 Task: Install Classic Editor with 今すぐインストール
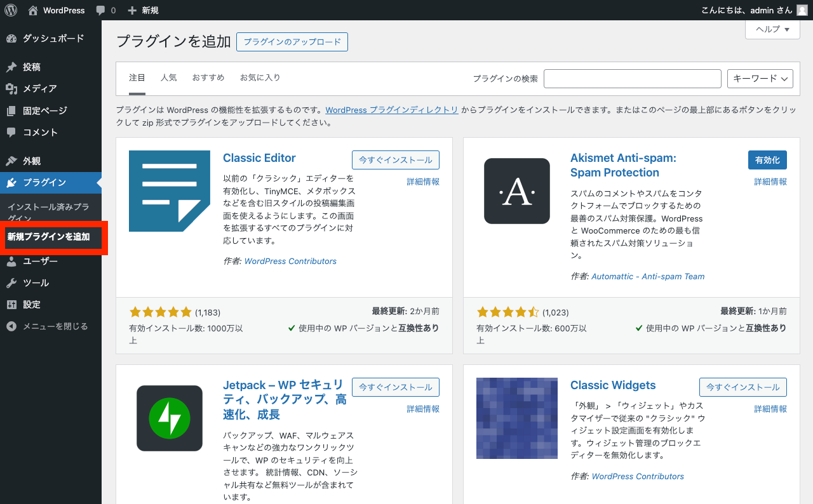[x=396, y=160]
